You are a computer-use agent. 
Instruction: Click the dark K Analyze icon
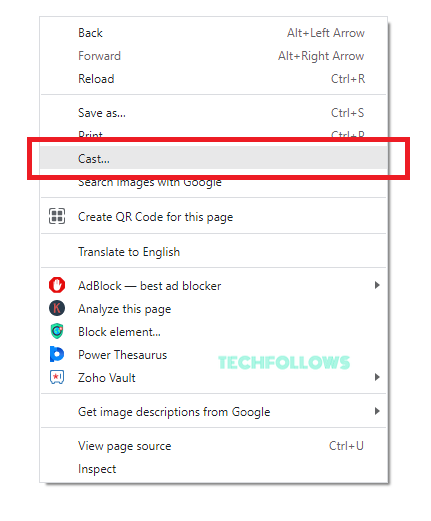[57, 308]
